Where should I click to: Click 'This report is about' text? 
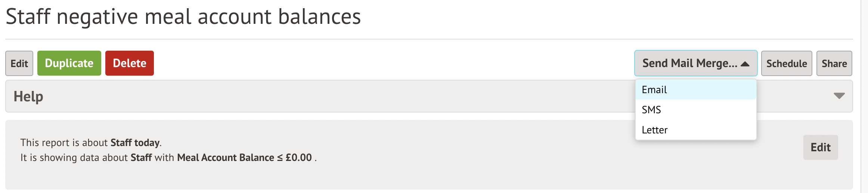coord(64,143)
